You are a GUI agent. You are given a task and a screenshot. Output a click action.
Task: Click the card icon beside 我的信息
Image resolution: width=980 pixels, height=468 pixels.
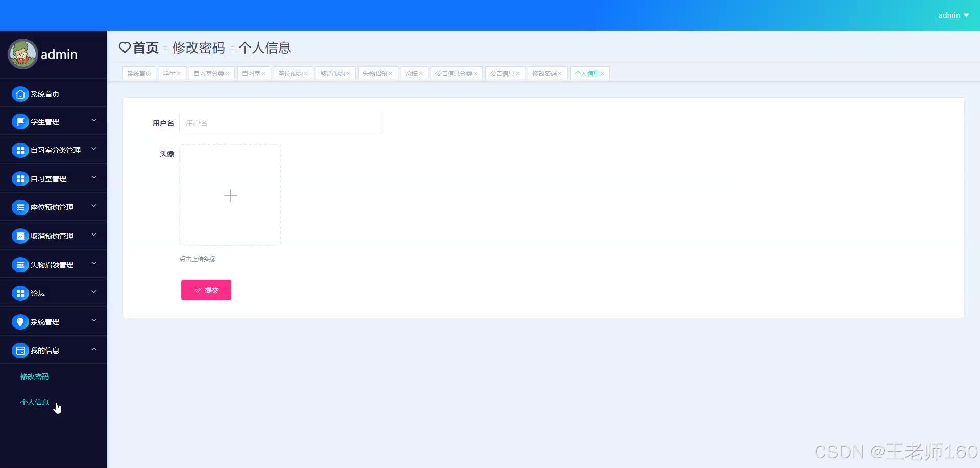pyautogui.click(x=20, y=350)
